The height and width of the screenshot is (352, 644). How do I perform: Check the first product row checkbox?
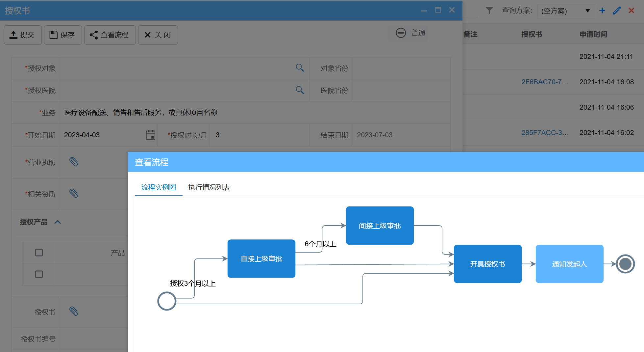click(39, 252)
